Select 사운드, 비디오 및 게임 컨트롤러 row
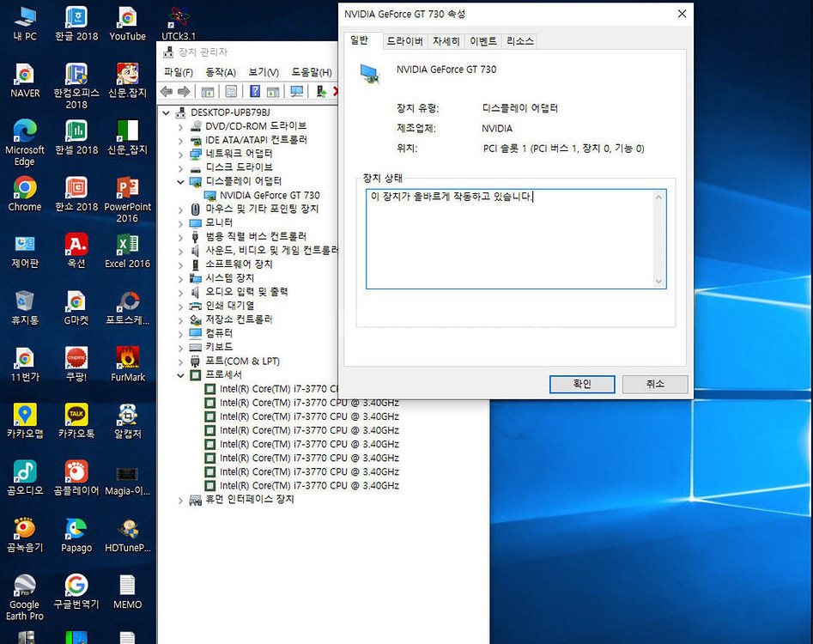The height and width of the screenshot is (644, 813). pyautogui.click(x=271, y=251)
